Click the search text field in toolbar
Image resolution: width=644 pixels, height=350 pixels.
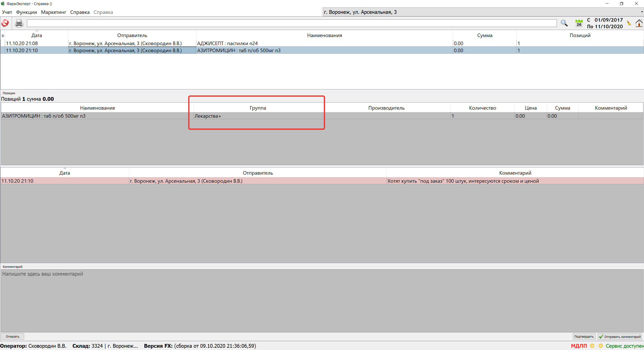(x=292, y=23)
